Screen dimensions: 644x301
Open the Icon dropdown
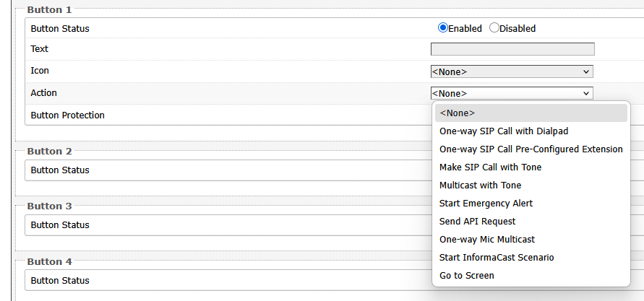pyautogui.click(x=512, y=71)
